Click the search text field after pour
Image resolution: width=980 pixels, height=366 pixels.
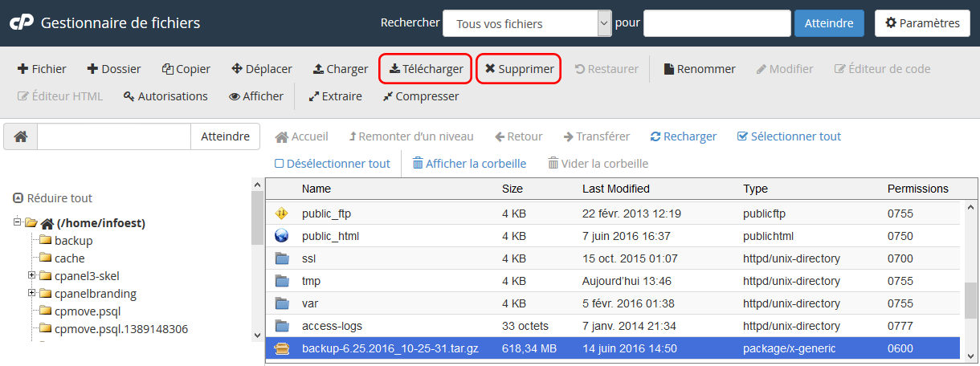[x=717, y=23]
